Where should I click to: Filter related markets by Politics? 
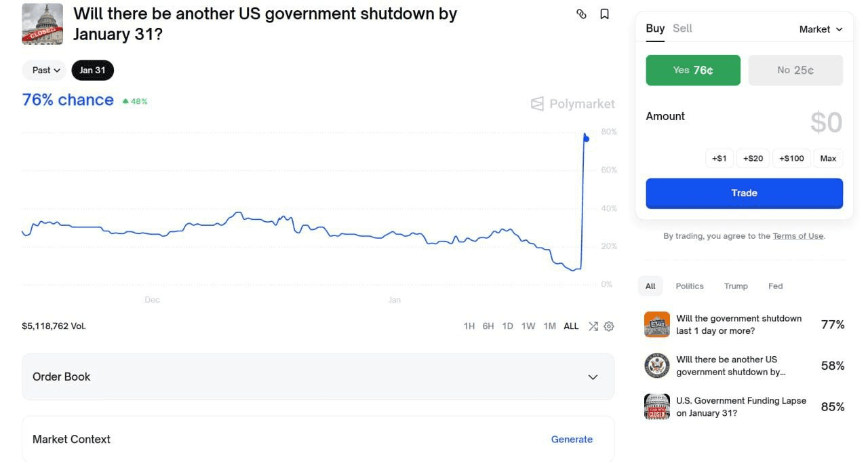pyautogui.click(x=689, y=286)
